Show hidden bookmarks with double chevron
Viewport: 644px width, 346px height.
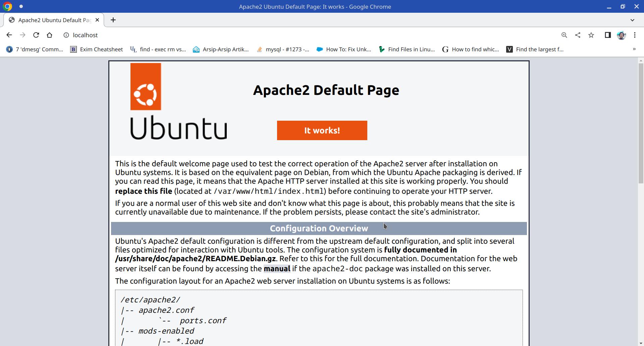tap(634, 49)
